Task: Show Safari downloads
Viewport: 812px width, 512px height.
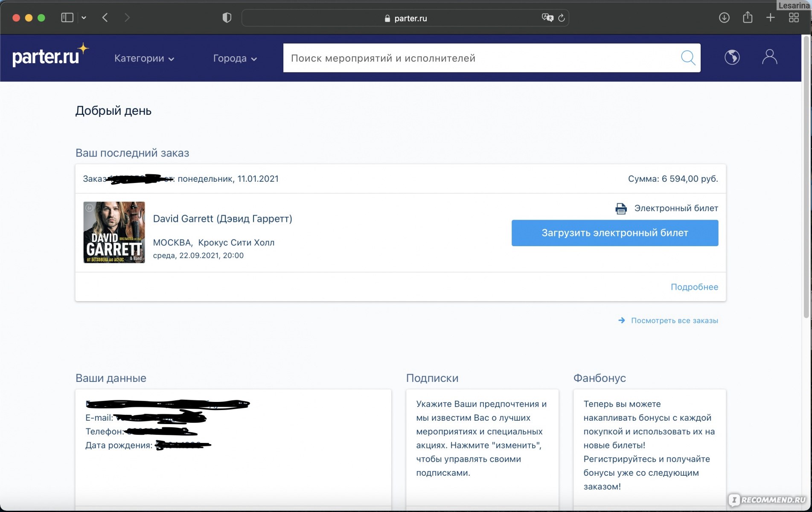Action: point(724,18)
